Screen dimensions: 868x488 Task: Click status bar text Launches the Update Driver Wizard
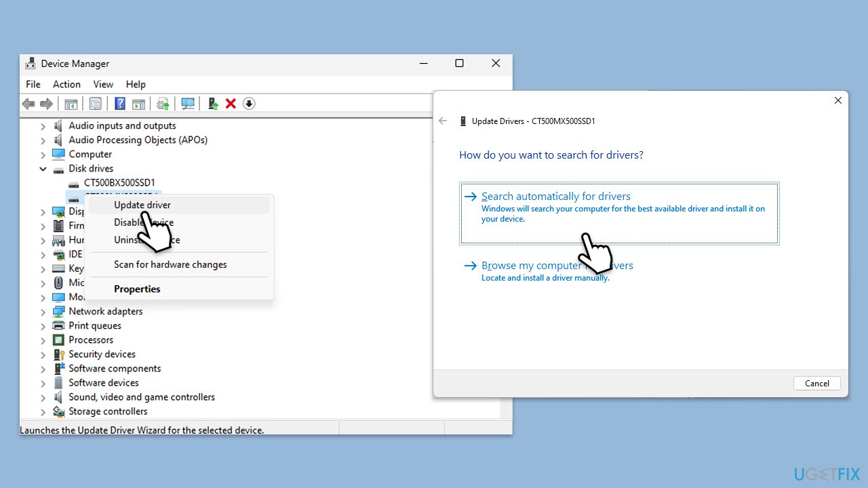coord(142,430)
